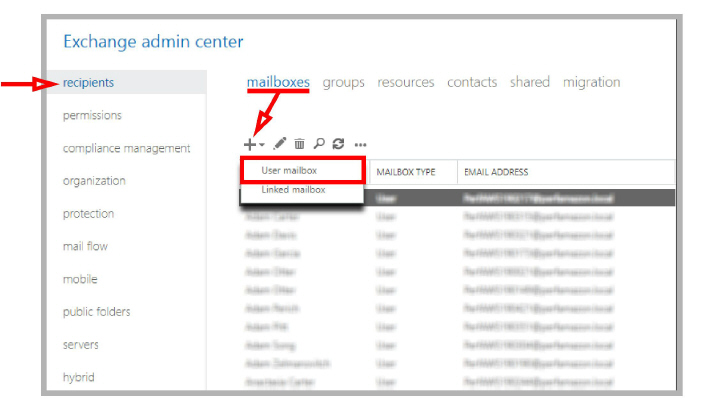Sort by the MAILBOX TYPE column header
Viewport: 723px width, 409px height.
pos(405,172)
